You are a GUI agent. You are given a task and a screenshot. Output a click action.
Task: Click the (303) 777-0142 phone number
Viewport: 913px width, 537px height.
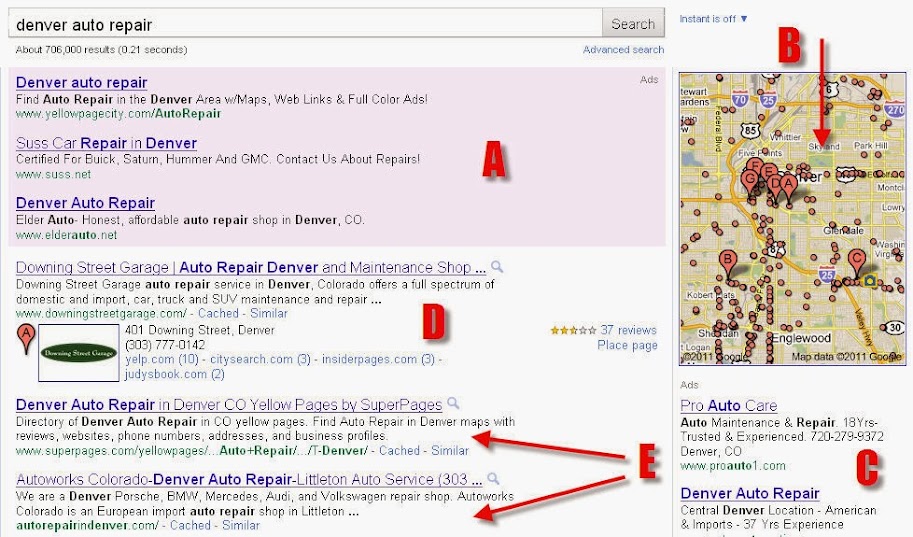[165, 345]
